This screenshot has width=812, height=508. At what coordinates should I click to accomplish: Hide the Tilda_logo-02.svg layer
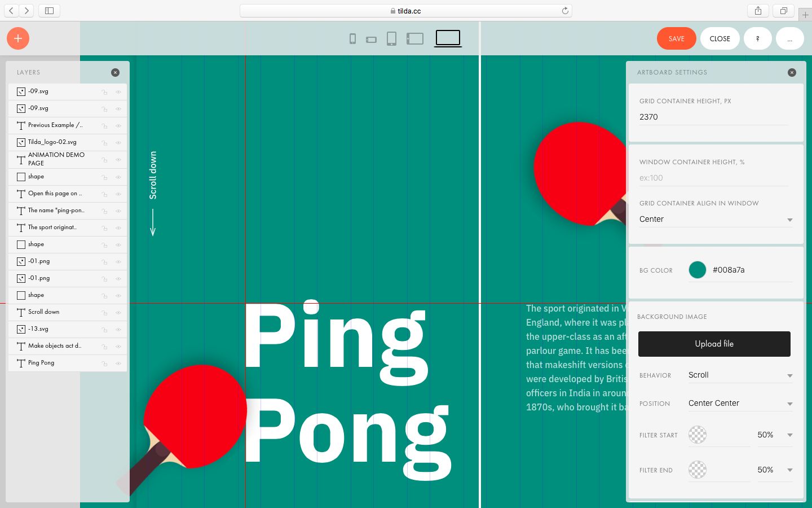click(118, 143)
